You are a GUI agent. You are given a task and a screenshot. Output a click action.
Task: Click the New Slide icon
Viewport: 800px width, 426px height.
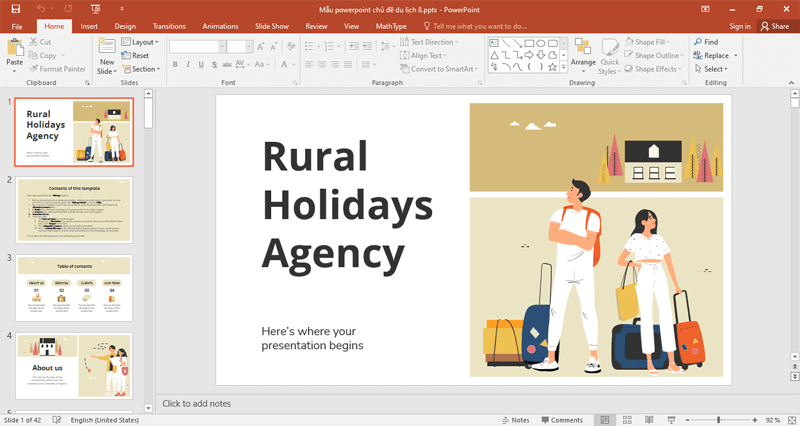coord(107,46)
